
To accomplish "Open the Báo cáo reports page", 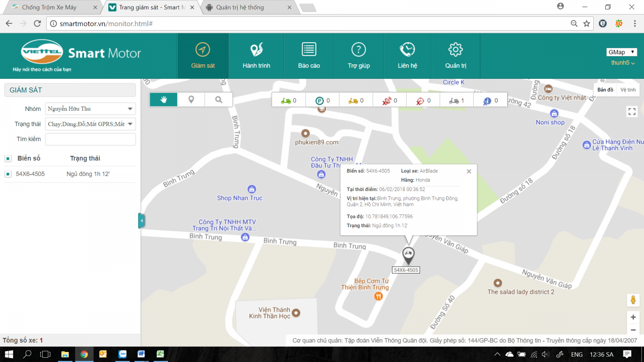I will click(x=309, y=56).
